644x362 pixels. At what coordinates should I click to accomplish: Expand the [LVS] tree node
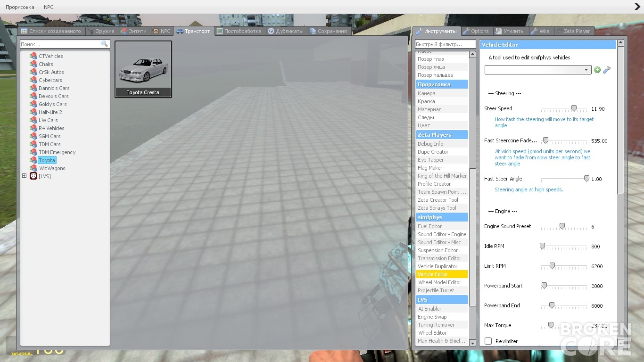click(25, 176)
